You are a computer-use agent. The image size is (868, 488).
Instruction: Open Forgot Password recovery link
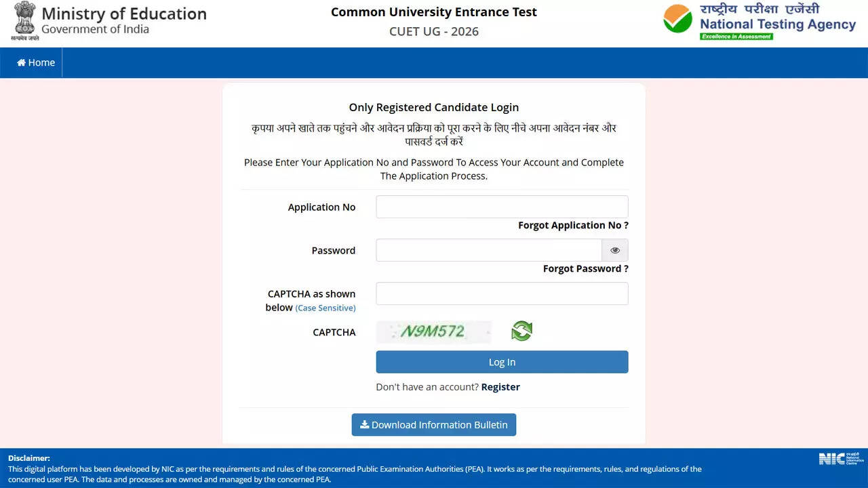pyautogui.click(x=585, y=268)
